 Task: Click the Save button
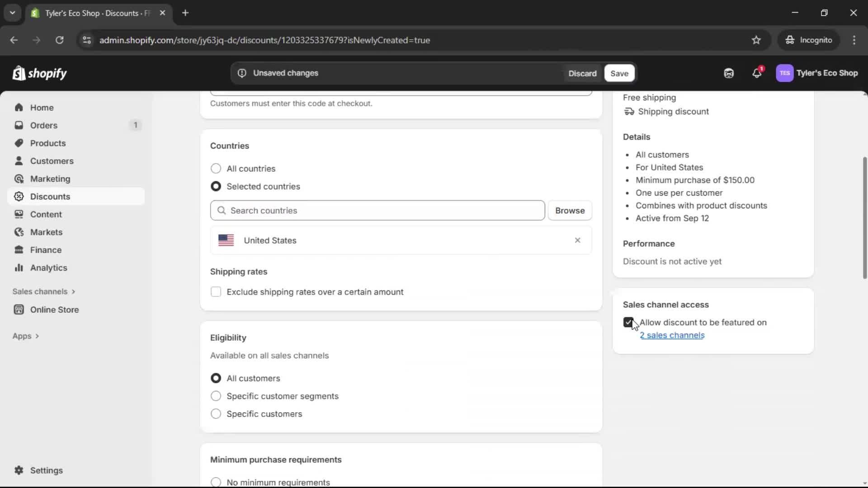(618, 73)
